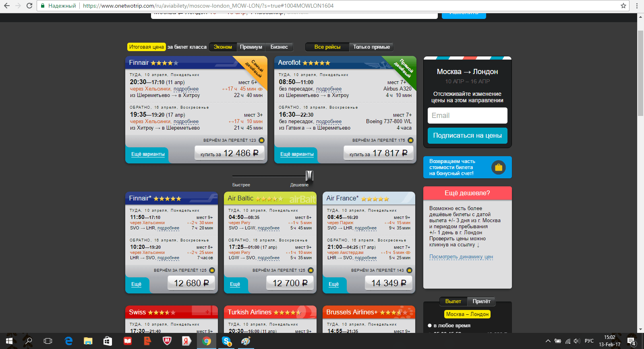The width and height of the screenshot is (644, 349).
Task: Expand 'подробнее' on Air France LHR → SVO
Action: point(366,258)
